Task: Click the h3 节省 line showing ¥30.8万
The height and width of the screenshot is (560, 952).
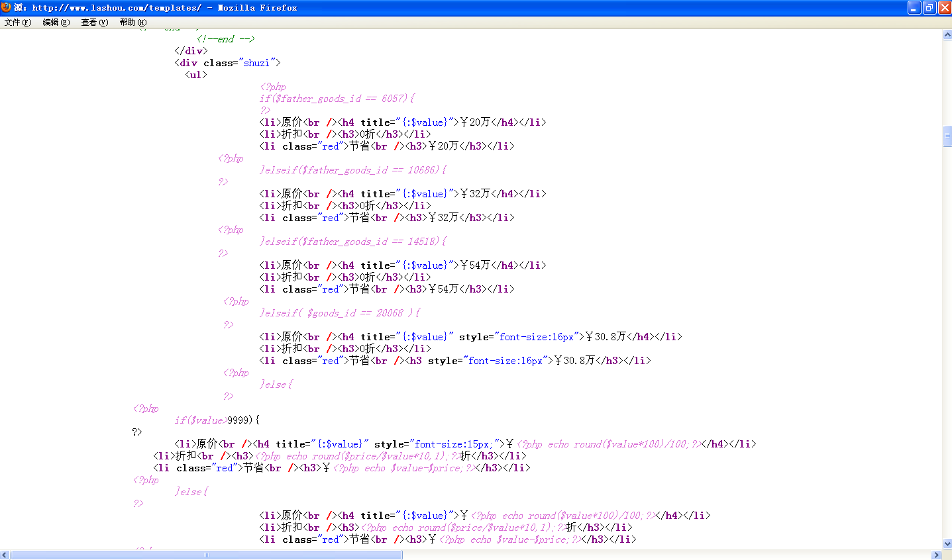Action: [x=455, y=361]
